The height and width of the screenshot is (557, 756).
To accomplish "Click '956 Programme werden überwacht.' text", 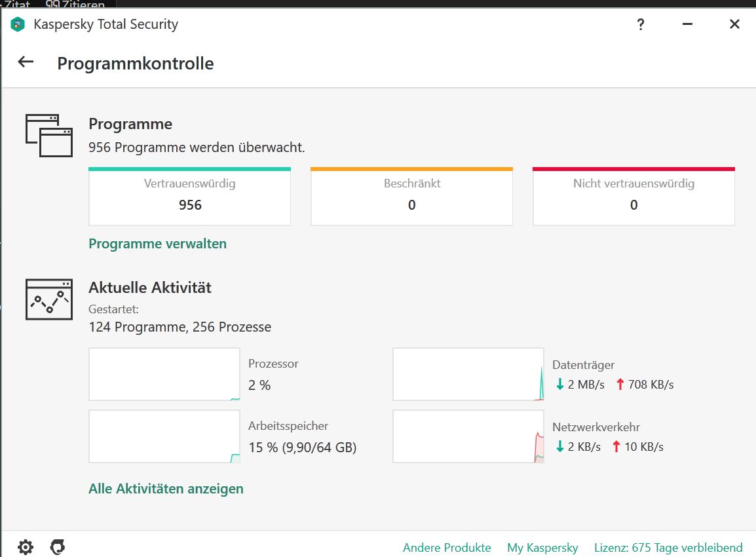I will tap(197, 147).
